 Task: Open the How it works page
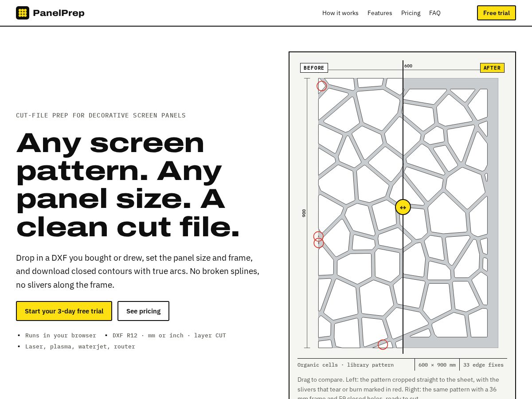coord(340,13)
